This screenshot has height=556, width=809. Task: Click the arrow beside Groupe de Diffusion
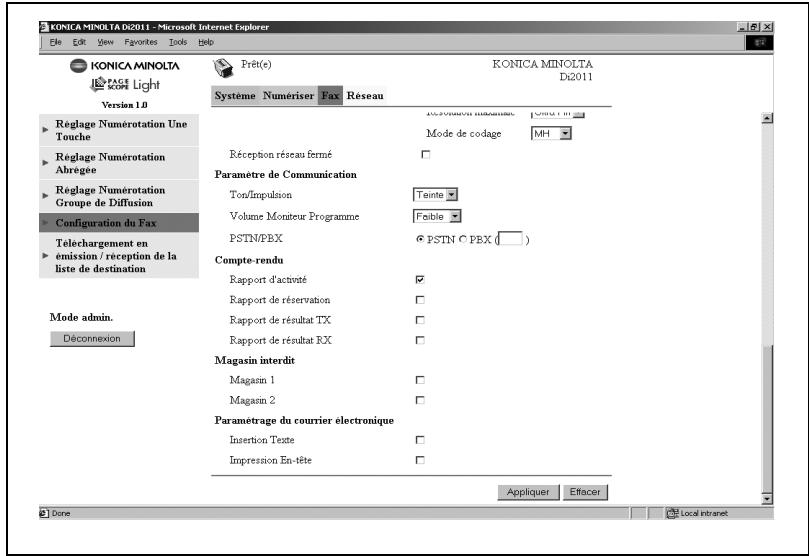(45, 196)
